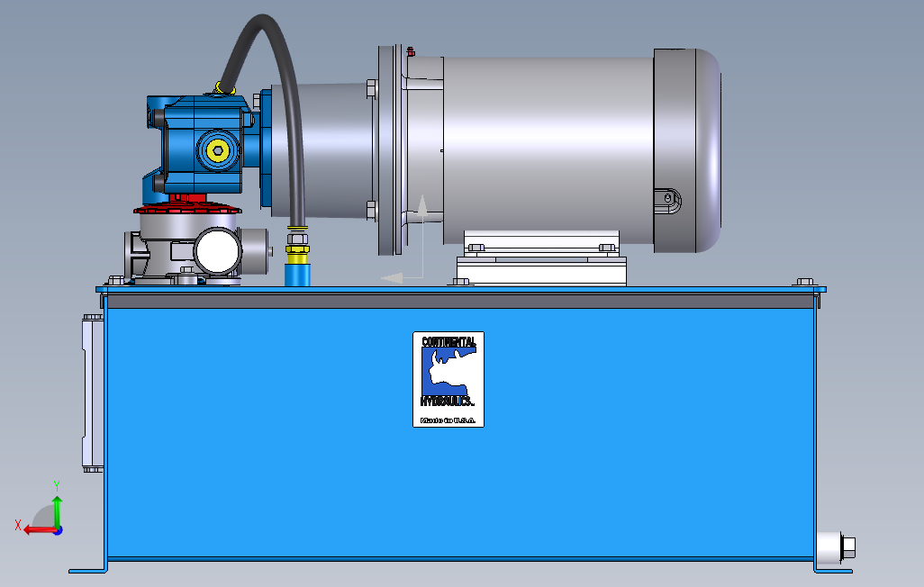The width and height of the screenshot is (924, 587).
Task: Pick the yellow hose fitting above the blue pipe
Action: pyautogui.click(x=297, y=253)
